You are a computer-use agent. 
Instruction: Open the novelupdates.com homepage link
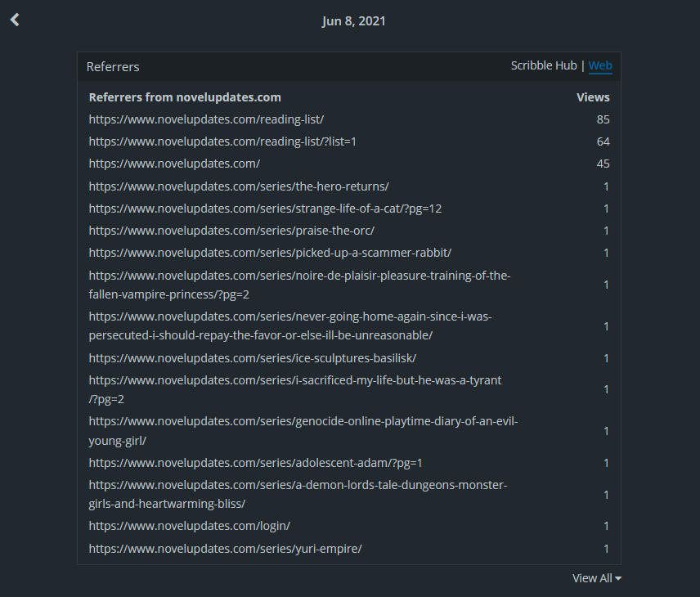pos(174,164)
